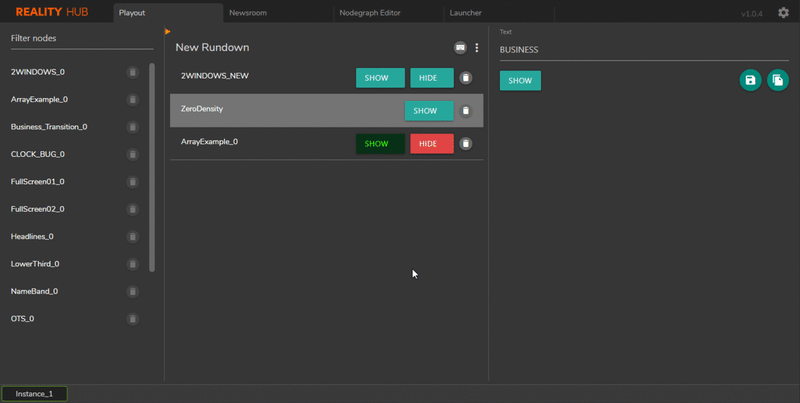The width and height of the screenshot is (800, 403).
Task: Hide the 2WINDOWS_NEW item
Action: pos(432,78)
